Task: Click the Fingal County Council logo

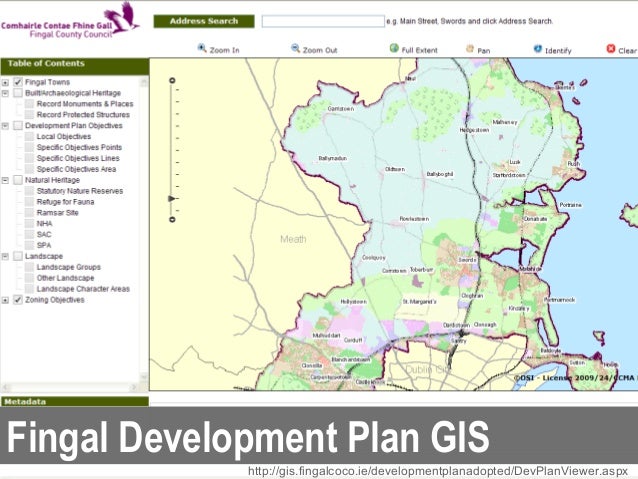Action: 70,21
